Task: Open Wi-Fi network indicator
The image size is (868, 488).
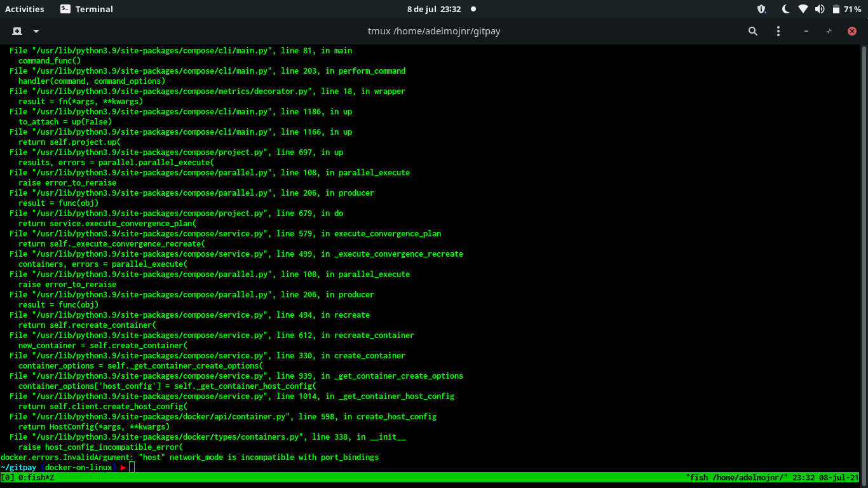Action: [x=803, y=9]
